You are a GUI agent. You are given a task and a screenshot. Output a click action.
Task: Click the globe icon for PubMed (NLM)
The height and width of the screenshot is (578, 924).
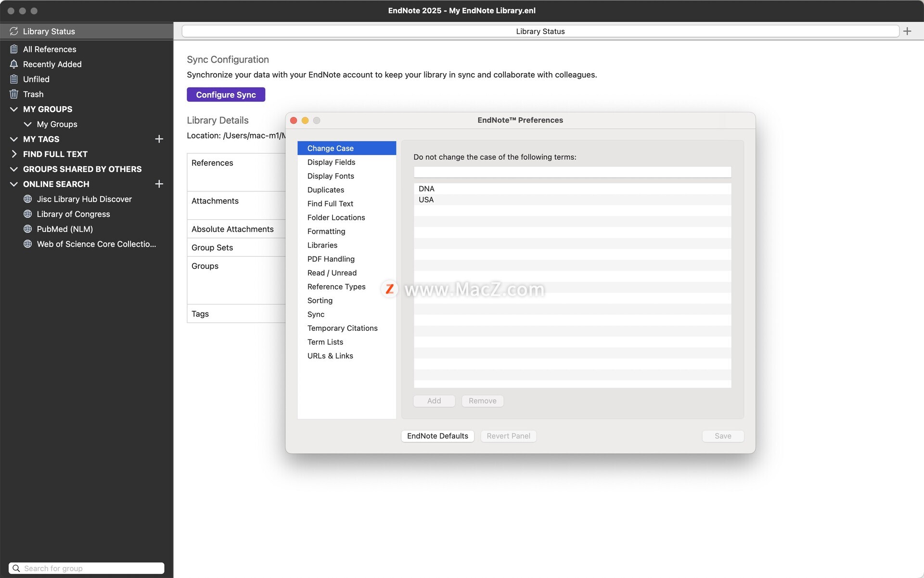28,229
